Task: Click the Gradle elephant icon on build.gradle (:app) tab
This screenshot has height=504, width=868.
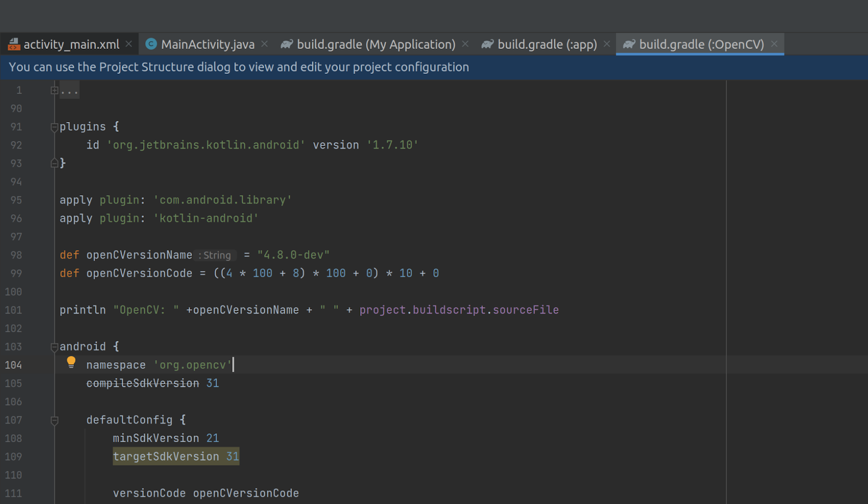Action: point(487,44)
